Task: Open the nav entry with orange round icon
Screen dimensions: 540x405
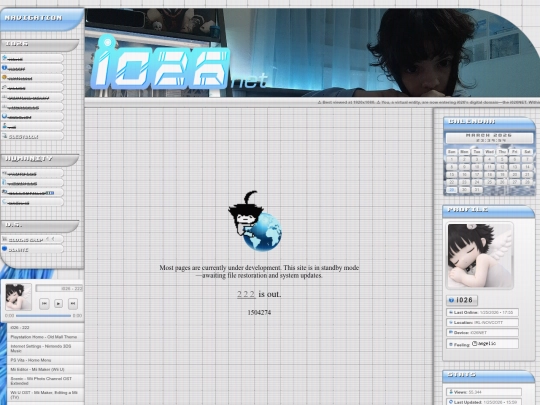Action: click(32, 78)
